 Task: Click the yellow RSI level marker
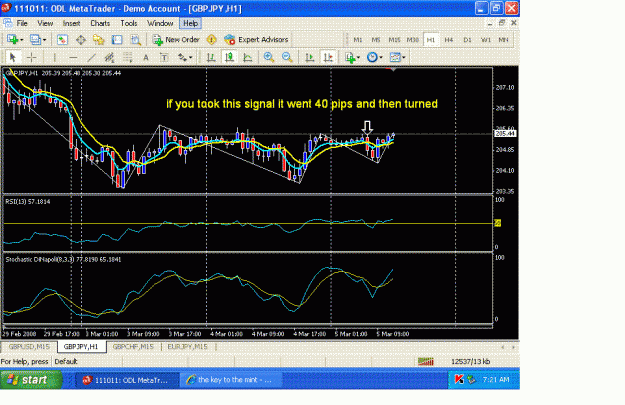497,223
